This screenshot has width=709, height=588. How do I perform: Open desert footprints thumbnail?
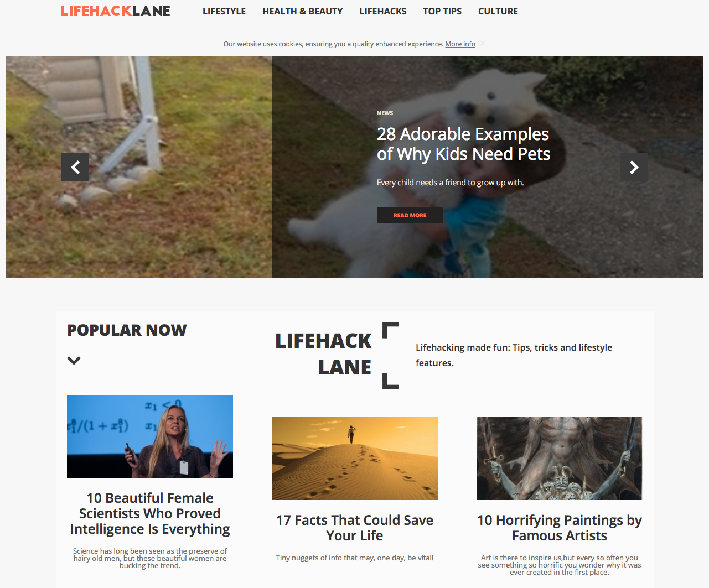point(355,459)
